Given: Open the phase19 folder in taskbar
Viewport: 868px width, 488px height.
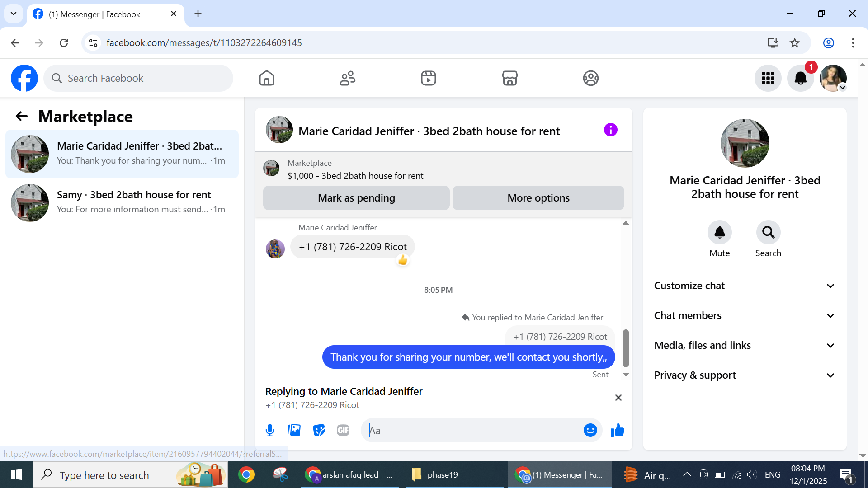Looking at the screenshot, I should (x=454, y=475).
